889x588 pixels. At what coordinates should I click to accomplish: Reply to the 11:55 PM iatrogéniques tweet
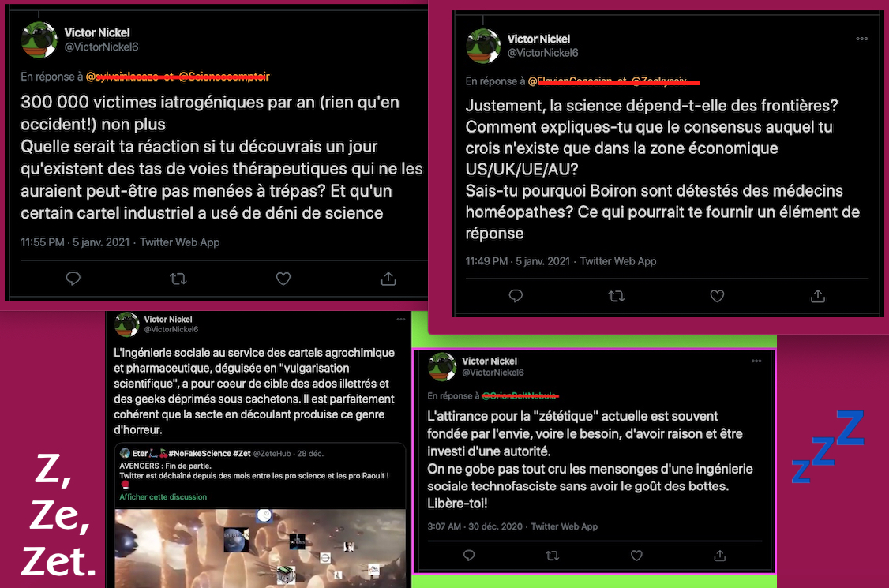pyautogui.click(x=73, y=279)
